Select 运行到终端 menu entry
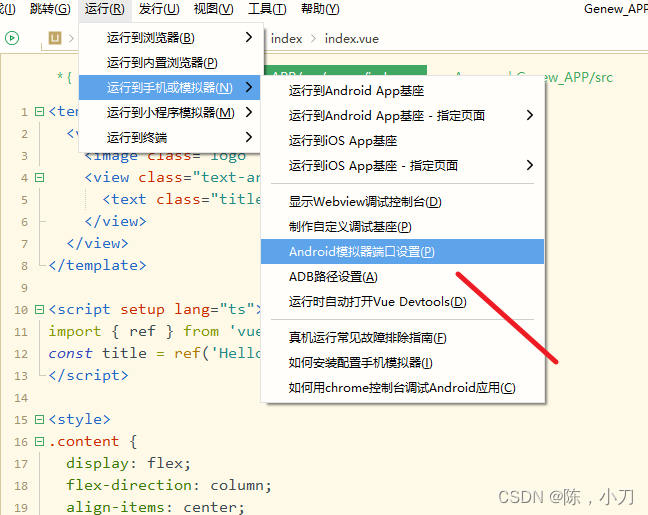The width and height of the screenshot is (648, 515). click(169, 137)
